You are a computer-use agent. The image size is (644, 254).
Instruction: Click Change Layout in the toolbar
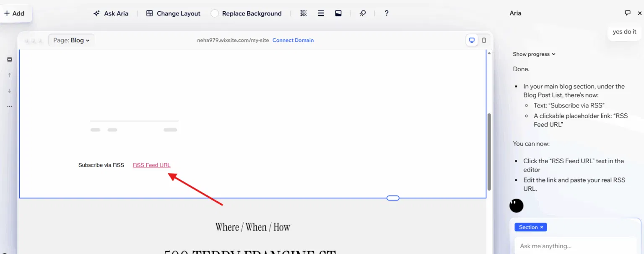(x=173, y=13)
